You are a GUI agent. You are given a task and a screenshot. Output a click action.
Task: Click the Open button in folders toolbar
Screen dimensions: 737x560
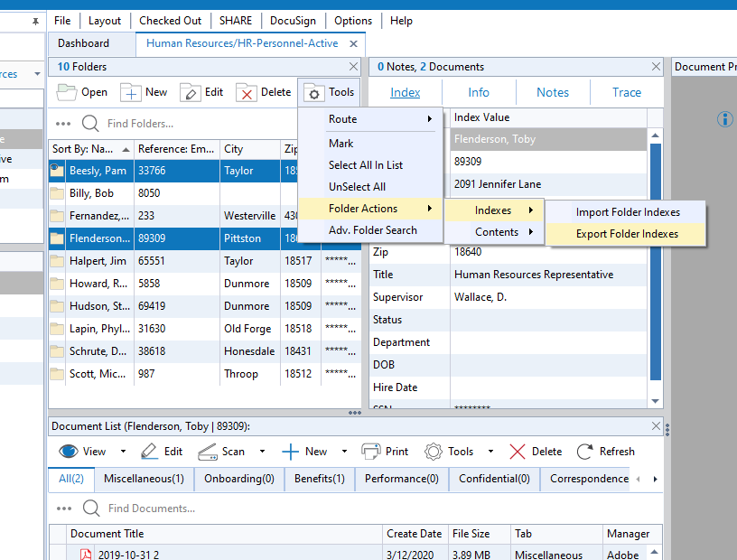point(81,91)
